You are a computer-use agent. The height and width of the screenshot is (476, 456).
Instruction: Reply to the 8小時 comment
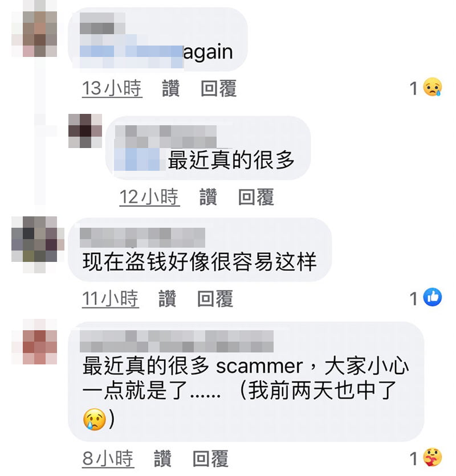pyautogui.click(x=210, y=458)
